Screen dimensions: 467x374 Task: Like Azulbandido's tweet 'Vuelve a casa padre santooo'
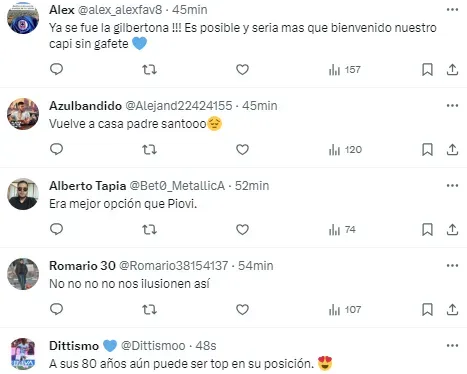(x=242, y=150)
